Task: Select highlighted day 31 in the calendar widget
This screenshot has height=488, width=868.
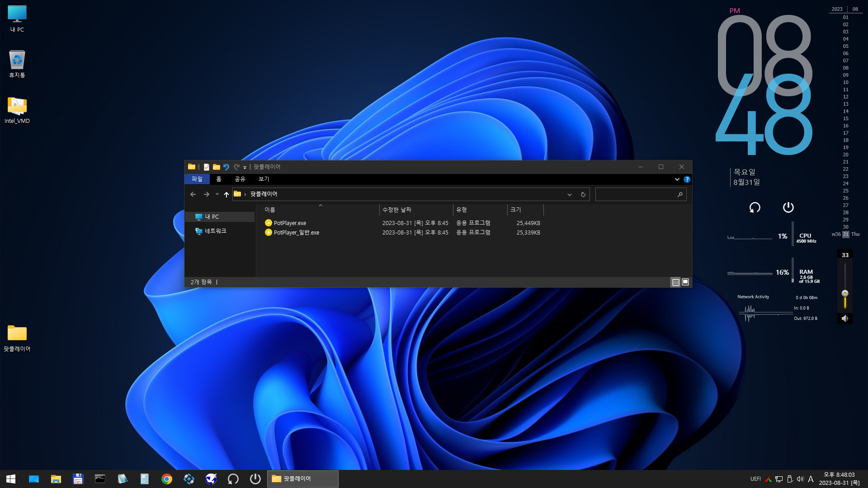Action: tap(845, 235)
